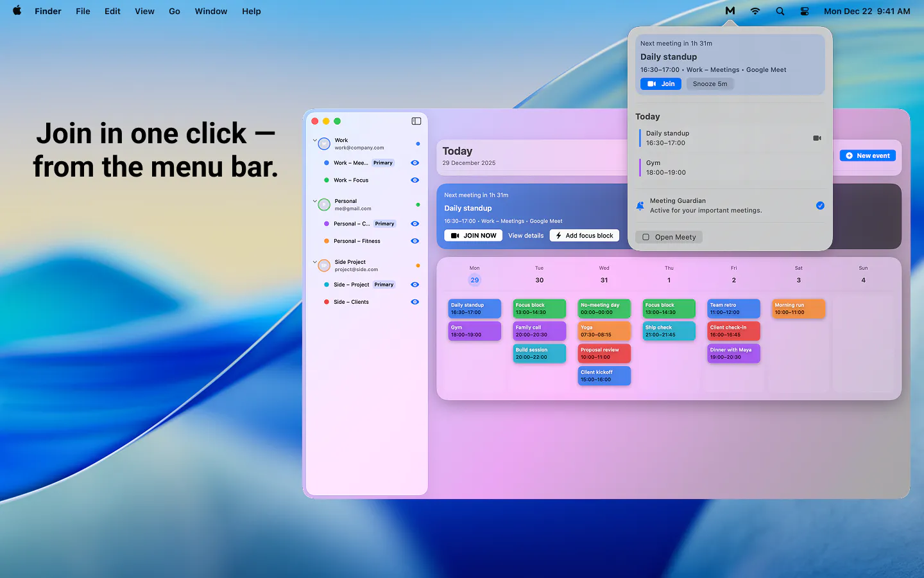Viewport: 924px width, 578px height.
Task: Disable Meeting Guardian checkmark
Action: tap(820, 206)
